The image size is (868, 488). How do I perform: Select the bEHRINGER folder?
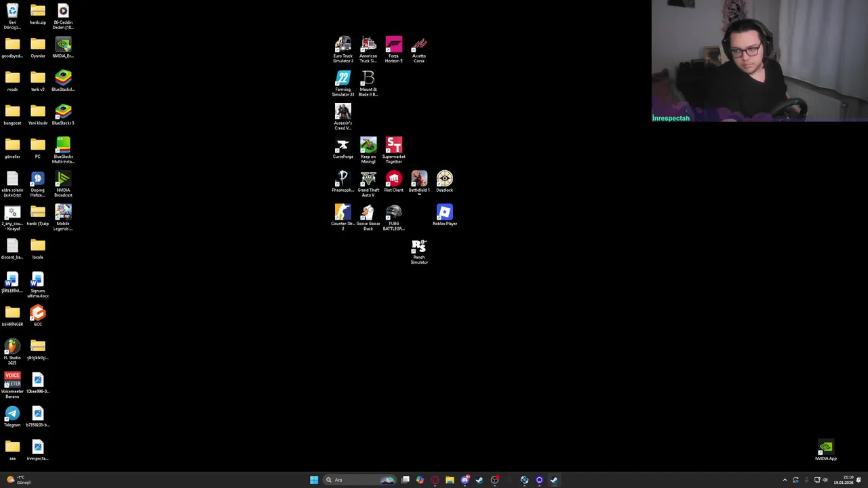point(12,316)
